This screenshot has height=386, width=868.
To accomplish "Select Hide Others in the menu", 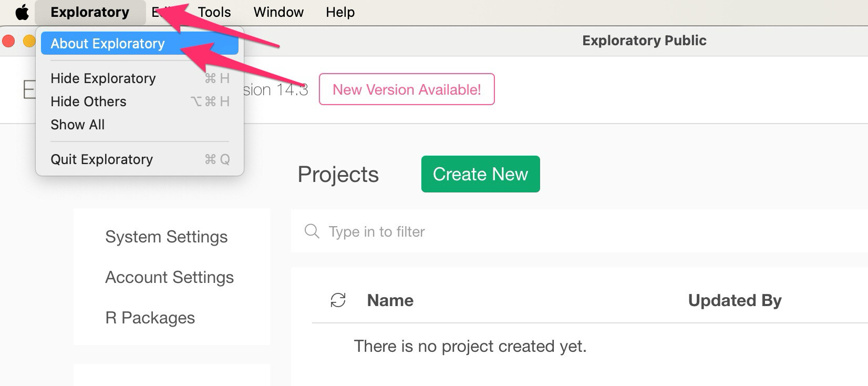I will 89,101.
